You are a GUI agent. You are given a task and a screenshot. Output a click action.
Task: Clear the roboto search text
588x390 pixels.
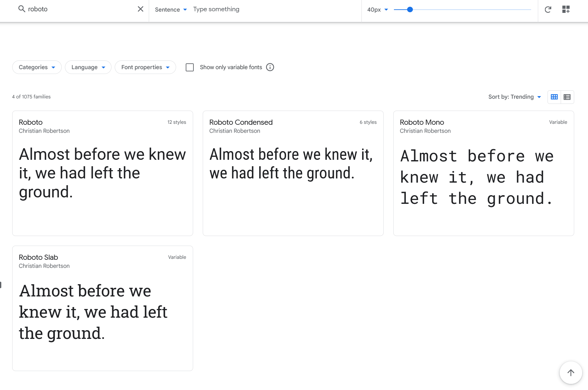point(140,9)
